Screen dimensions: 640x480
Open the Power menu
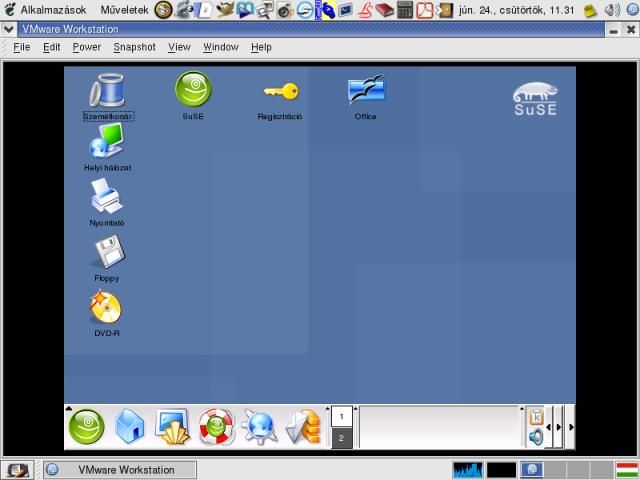coord(87,47)
